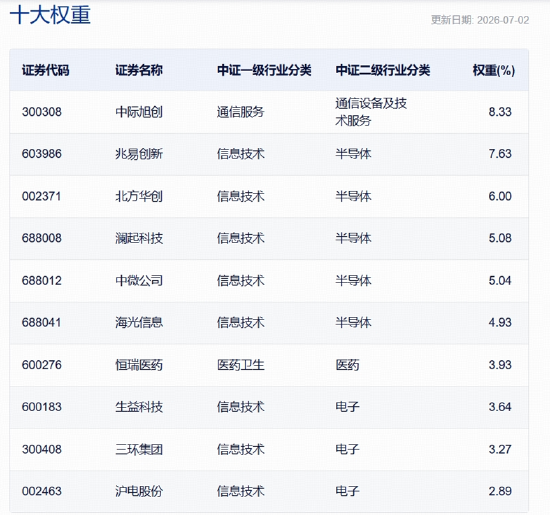Click the 中证二级行业分类 column header
The image size is (550, 515).
tap(383, 70)
